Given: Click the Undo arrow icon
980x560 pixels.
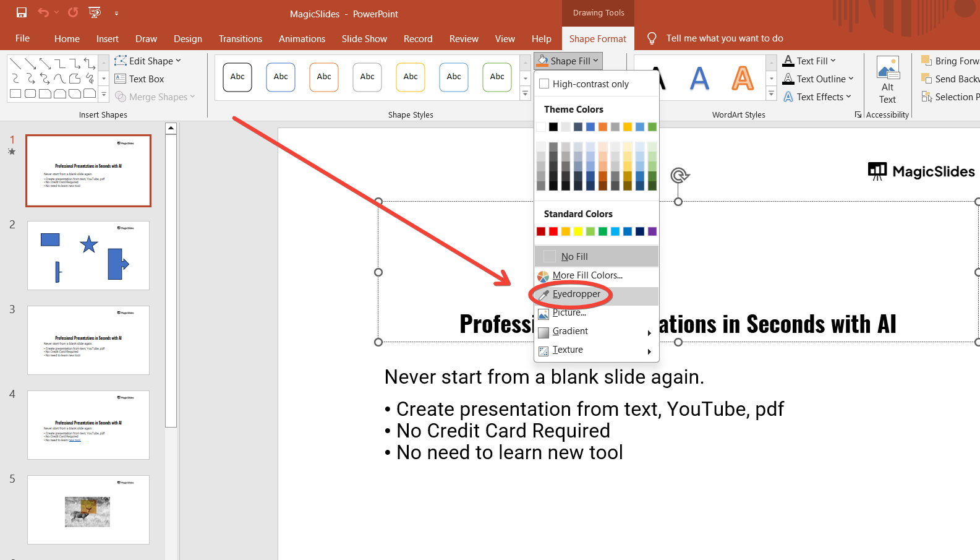Looking at the screenshot, I should tap(43, 12).
